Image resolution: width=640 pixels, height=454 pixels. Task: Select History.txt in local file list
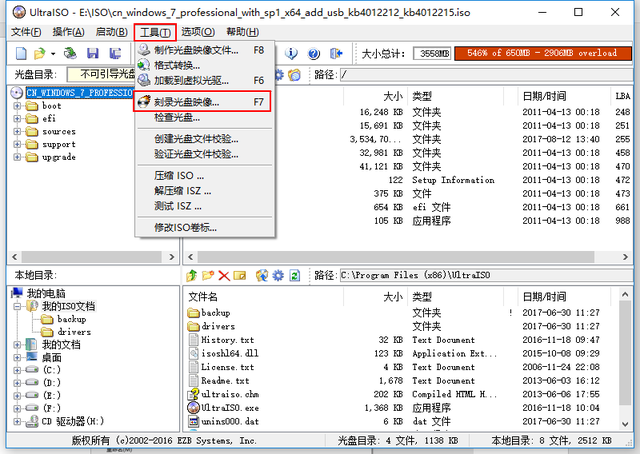pyautogui.click(x=227, y=340)
